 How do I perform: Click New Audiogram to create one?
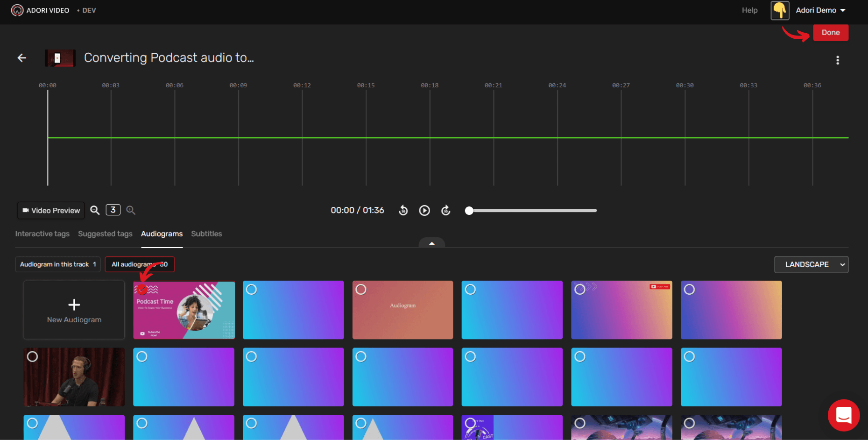tap(74, 310)
